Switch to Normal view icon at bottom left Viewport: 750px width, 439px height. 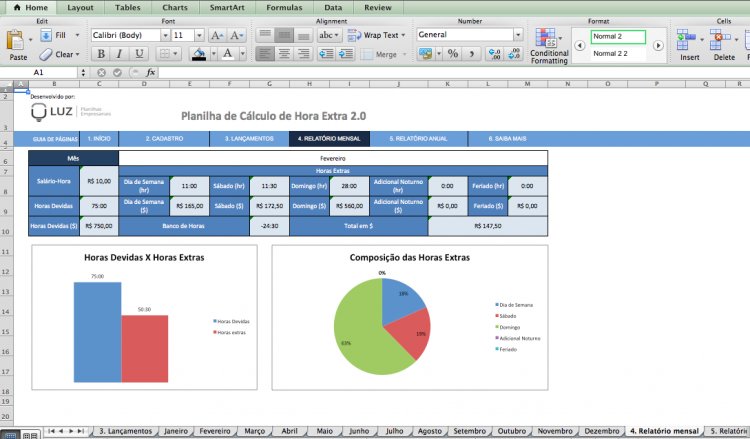tap(10, 435)
